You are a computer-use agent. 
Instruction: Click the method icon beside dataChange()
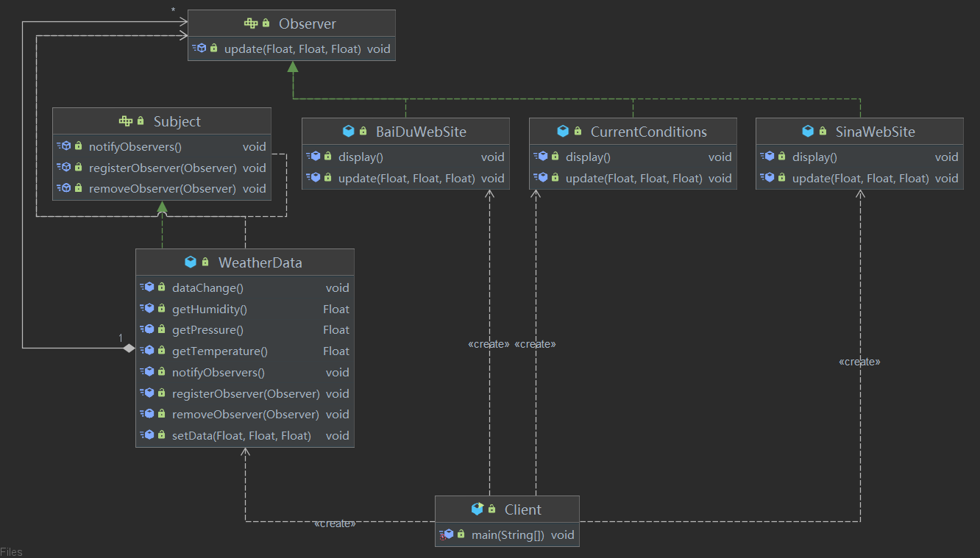point(147,287)
